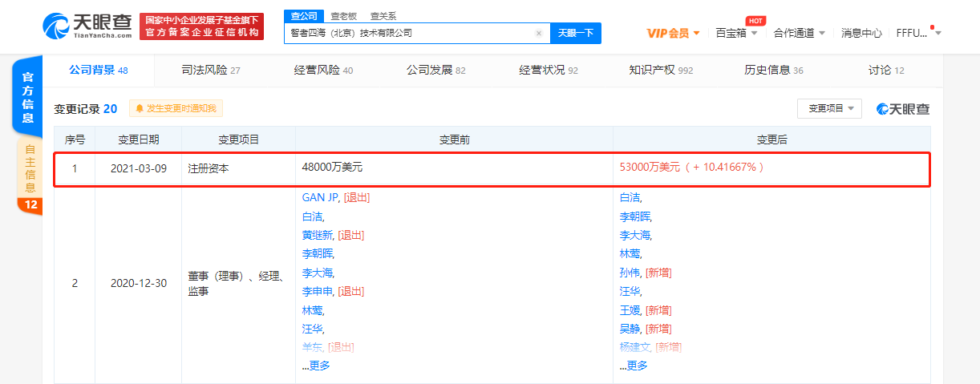This screenshot has height=384, width=980.
Task: Click the GAN JP name link
Action: (x=320, y=197)
